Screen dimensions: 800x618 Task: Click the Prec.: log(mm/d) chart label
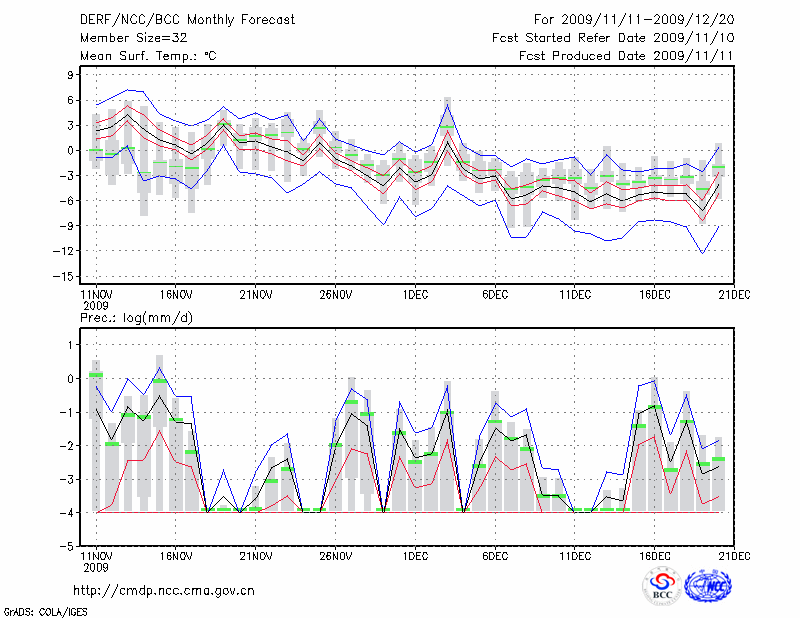coord(135,318)
